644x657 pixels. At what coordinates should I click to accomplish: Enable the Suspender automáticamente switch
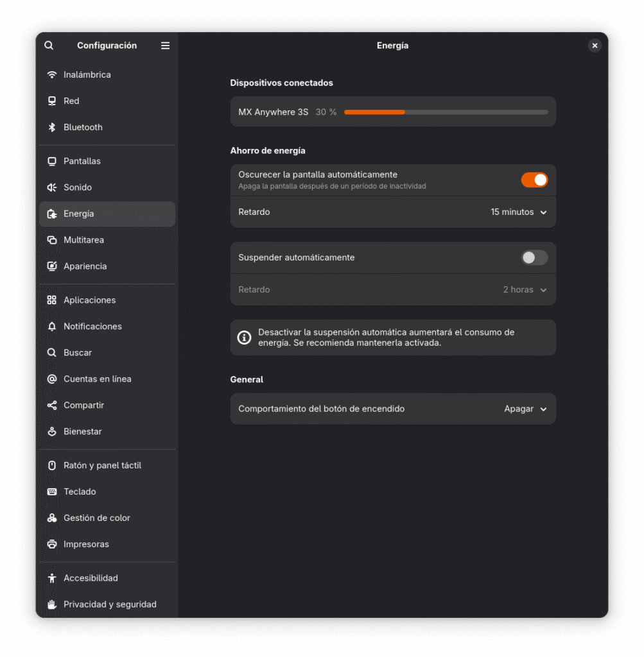(534, 258)
